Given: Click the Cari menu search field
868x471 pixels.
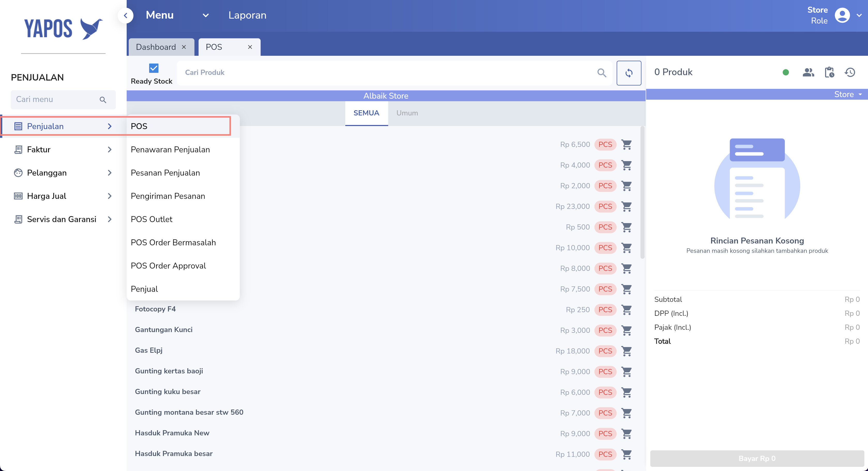Looking at the screenshot, I should [x=56, y=99].
